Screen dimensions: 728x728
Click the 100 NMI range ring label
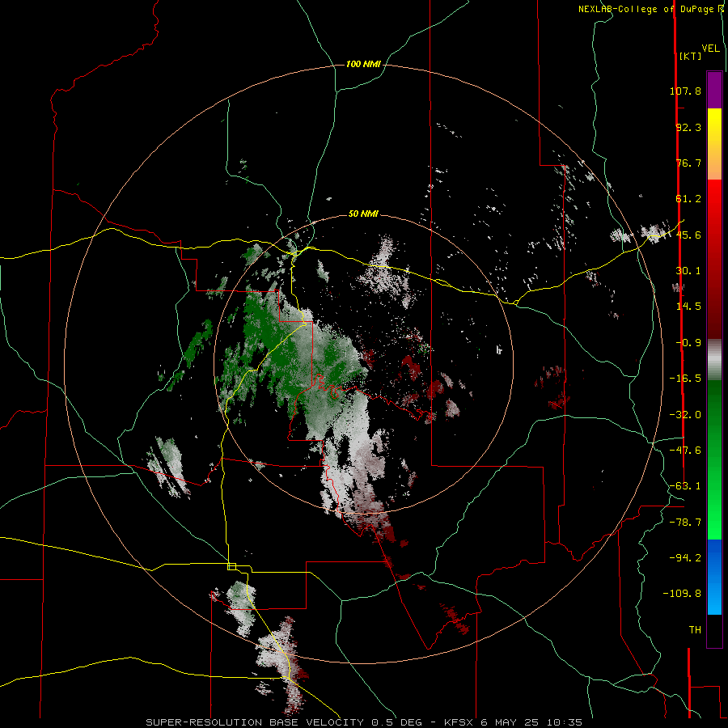coord(363,64)
